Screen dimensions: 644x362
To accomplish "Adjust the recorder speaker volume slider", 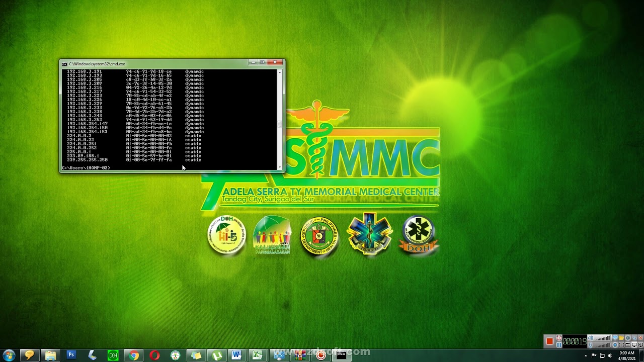I will click(x=603, y=338).
